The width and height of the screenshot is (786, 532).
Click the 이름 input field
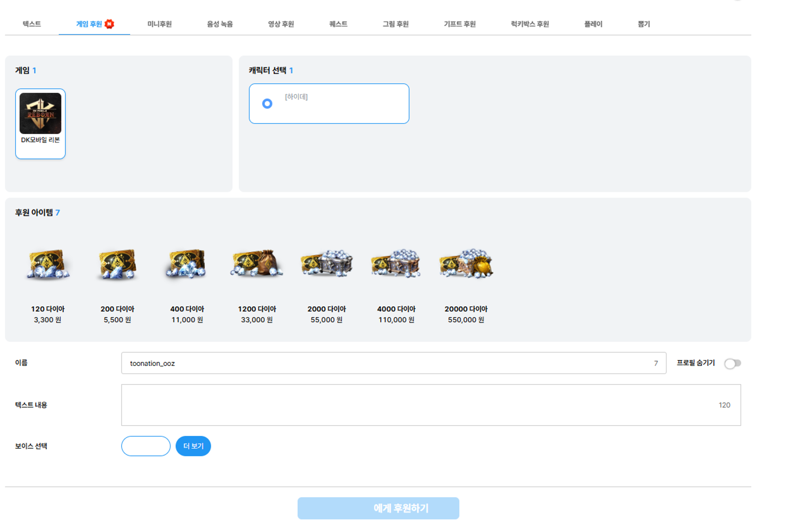click(388, 363)
